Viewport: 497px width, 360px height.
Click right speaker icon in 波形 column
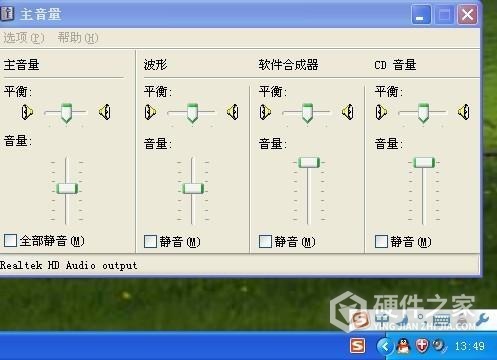click(x=233, y=112)
